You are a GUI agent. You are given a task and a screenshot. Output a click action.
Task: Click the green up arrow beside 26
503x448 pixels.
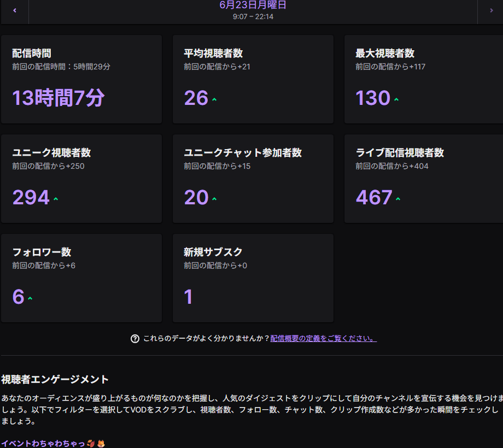click(x=214, y=99)
